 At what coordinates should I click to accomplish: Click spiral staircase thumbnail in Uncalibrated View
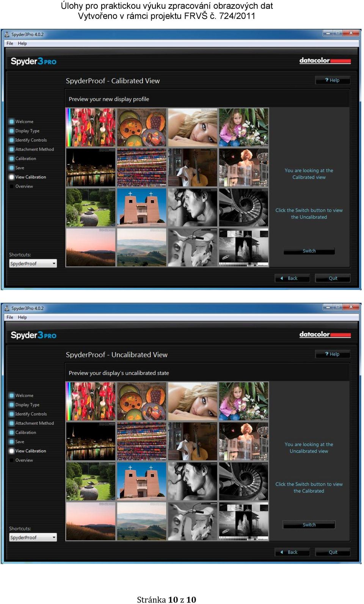click(244, 481)
